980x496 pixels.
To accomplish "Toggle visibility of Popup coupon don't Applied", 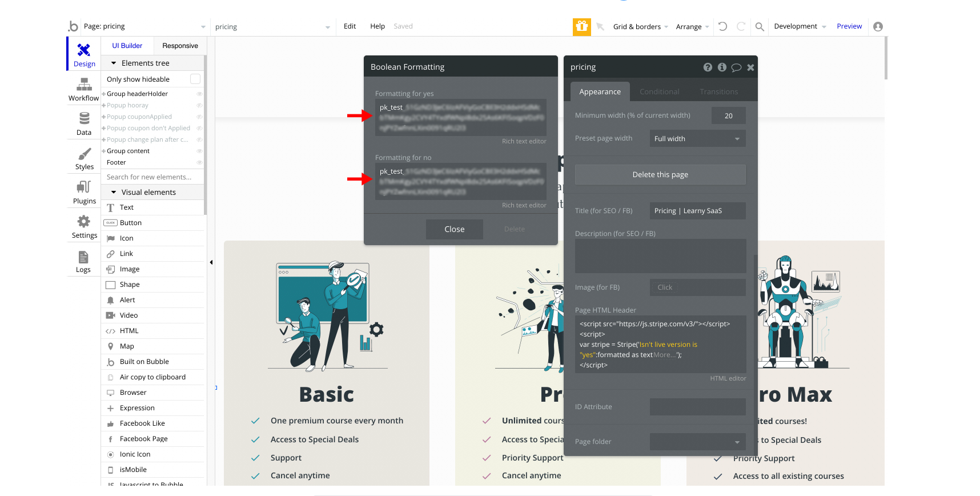I will [x=199, y=128].
